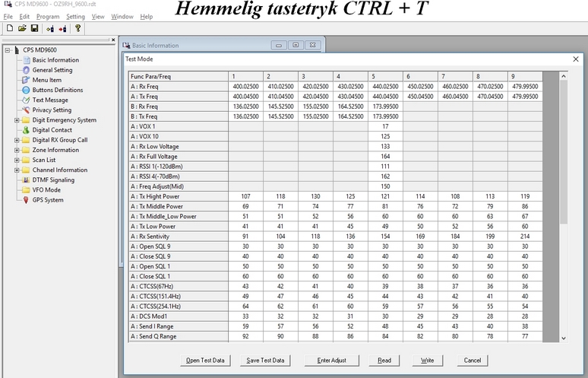Click the Digital Contact person icon

tap(26, 130)
